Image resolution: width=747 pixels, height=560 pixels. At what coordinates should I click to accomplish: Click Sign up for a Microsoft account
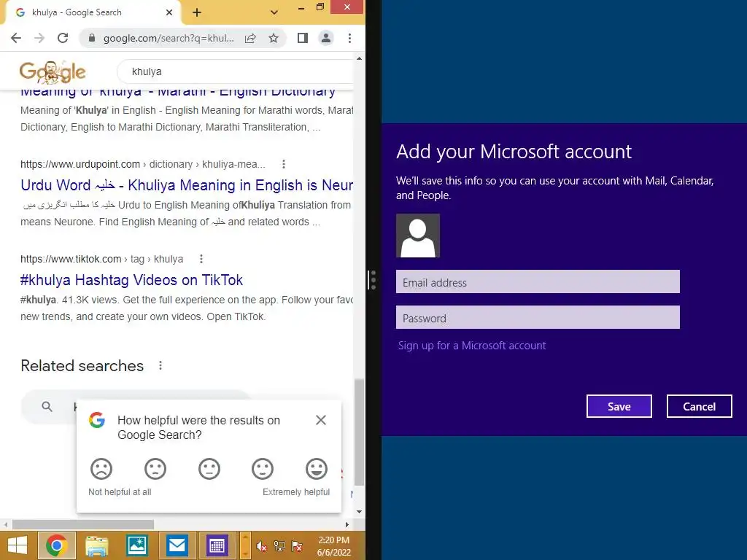(x=472, y=346)
